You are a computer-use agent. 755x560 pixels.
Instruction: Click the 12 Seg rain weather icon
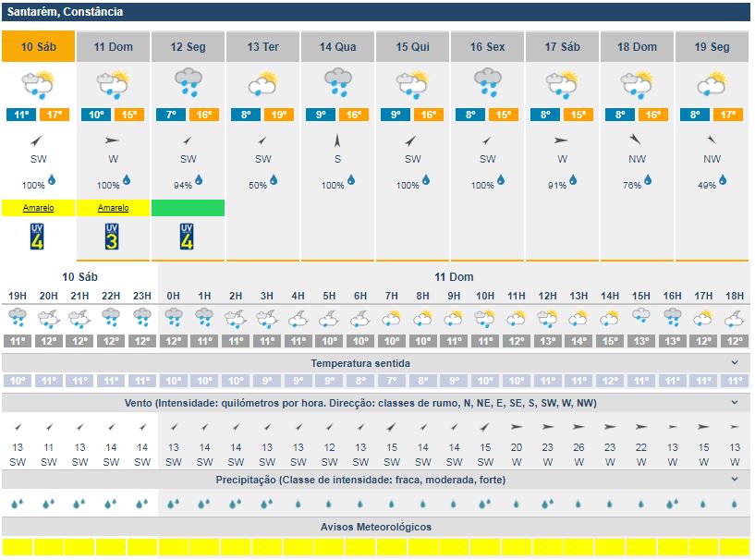[x=189, y=83]
